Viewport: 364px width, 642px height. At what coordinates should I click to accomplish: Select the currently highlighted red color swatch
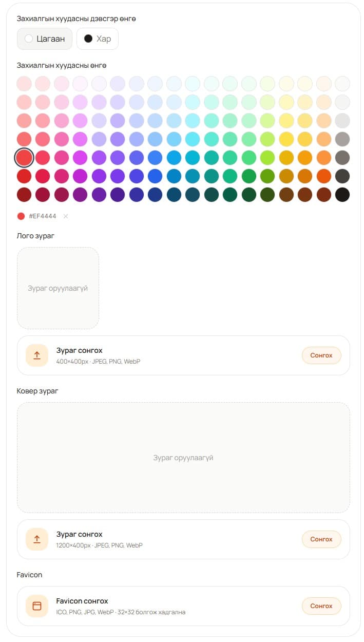[24, 158]
